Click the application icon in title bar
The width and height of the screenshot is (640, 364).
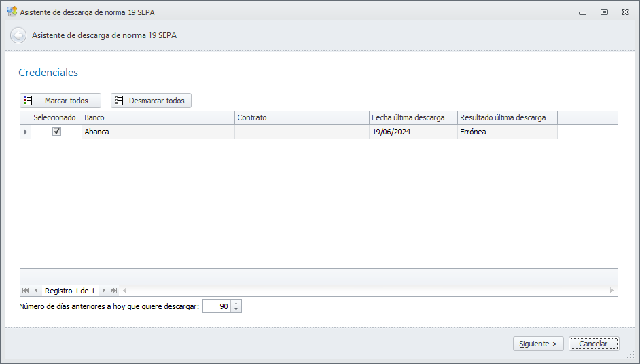pos(12,12)
